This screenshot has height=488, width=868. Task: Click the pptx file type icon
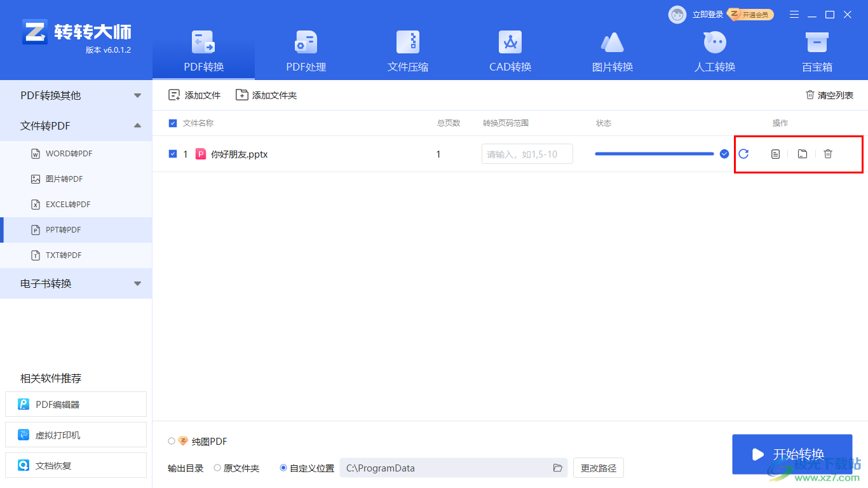pos(201,154)
